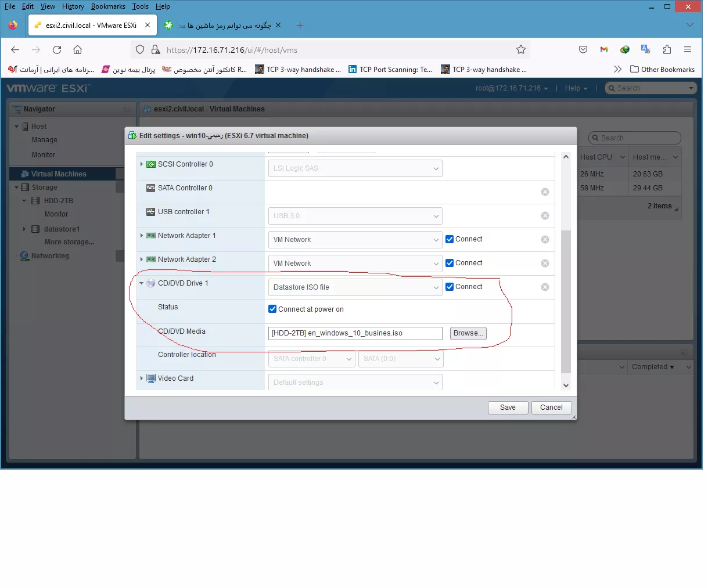708x588 pixels.
Task: Open the Help dropdown in ESXi header
Action: tap(576, 88)
